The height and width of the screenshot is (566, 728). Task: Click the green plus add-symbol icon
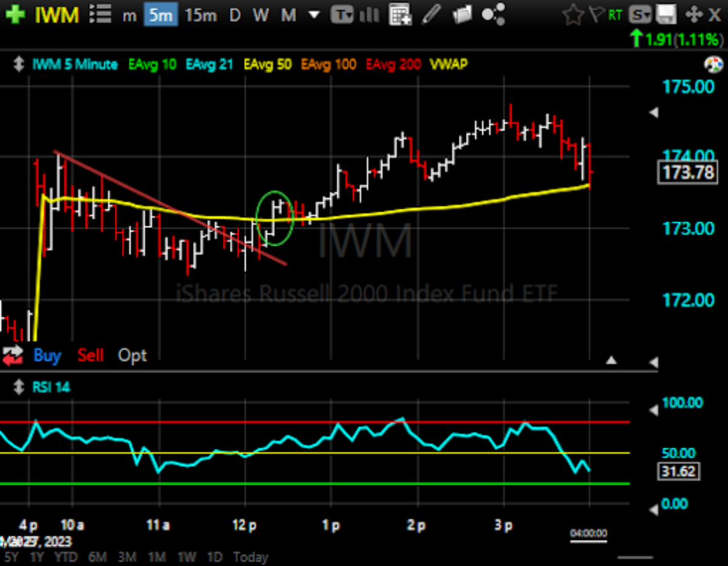[x=15, y=15]
